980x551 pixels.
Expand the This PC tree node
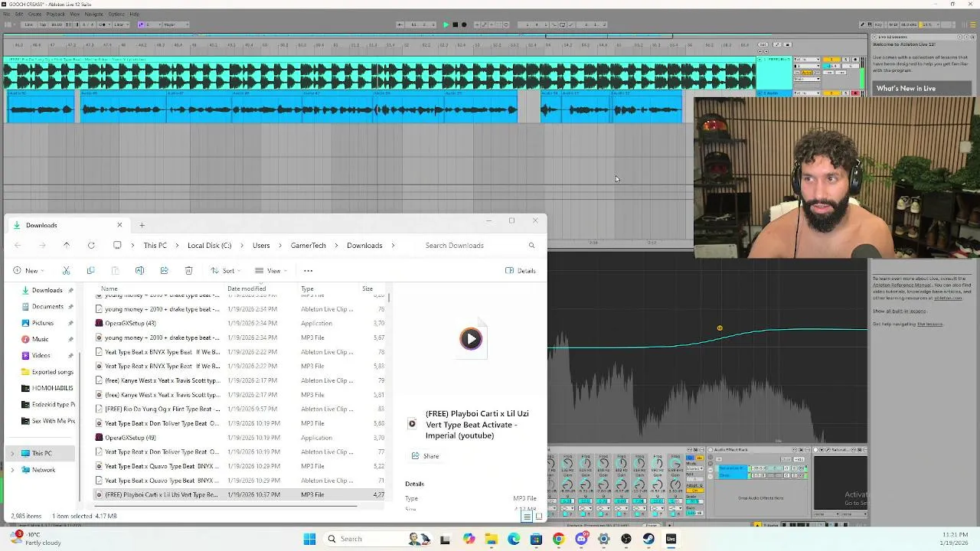[x=12, y=453]
